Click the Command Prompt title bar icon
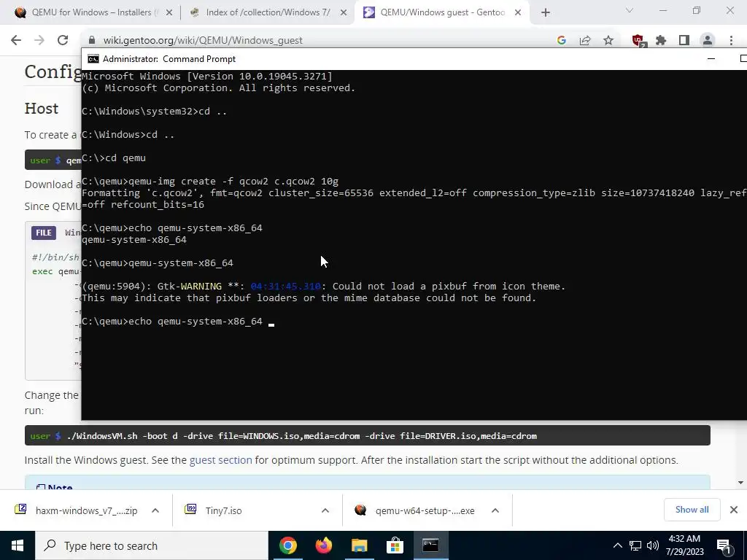 point(93,59)
